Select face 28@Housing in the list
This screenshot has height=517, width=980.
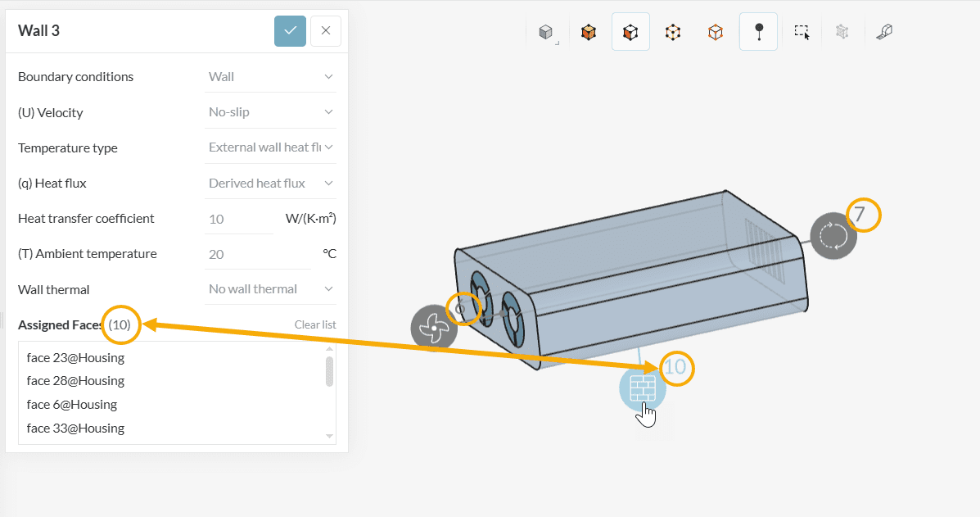(x=75, y=381)
